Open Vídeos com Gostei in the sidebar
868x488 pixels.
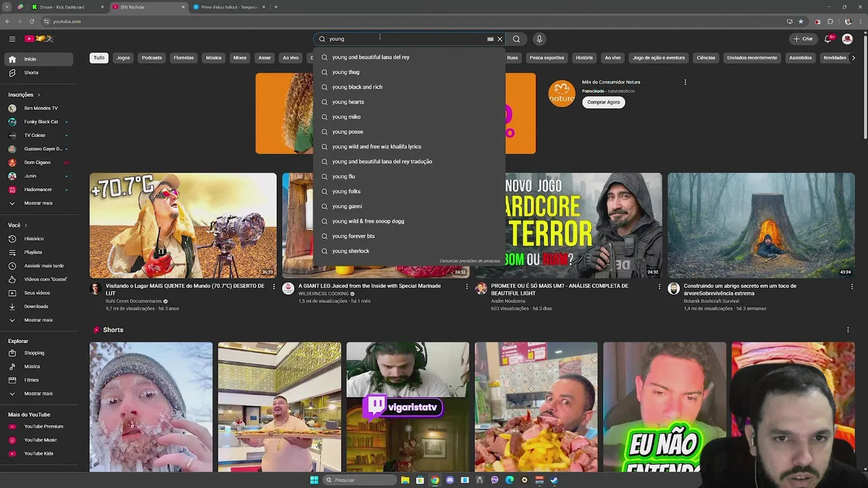pos(40,279)
